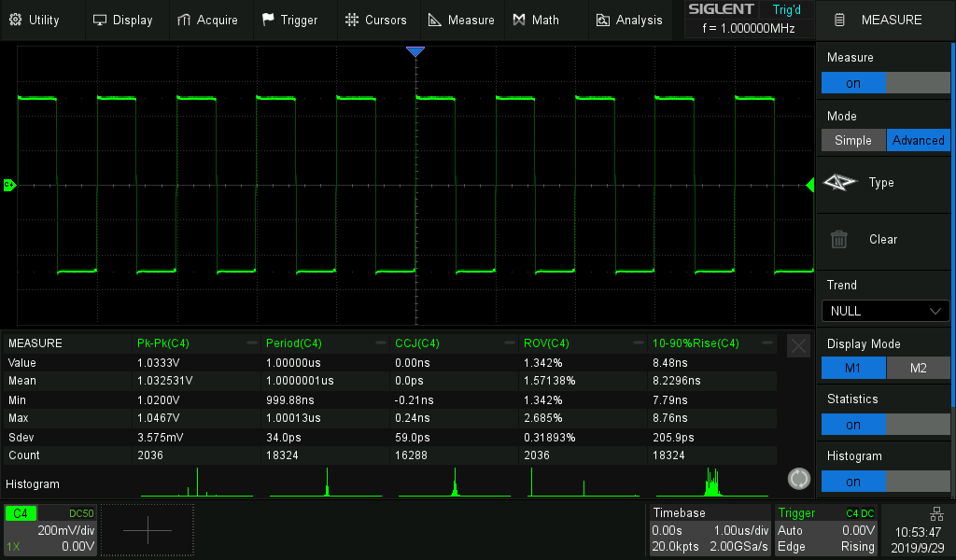This screenshot has width=956, height=560.
Task: Toggle the Histogram on switch
Action: (884, 482)
